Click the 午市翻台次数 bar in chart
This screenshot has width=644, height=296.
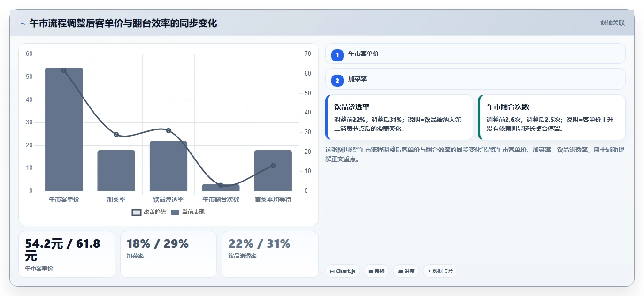pos(221,188)
